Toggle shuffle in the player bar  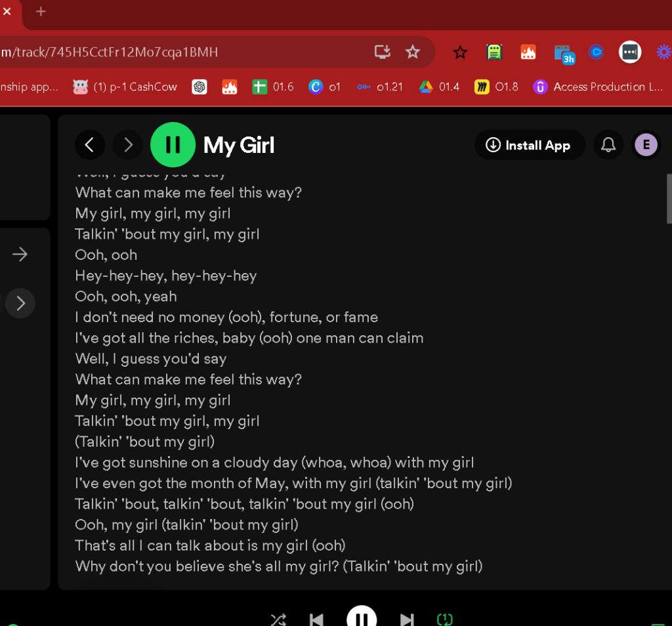click(x=278, y=620)
